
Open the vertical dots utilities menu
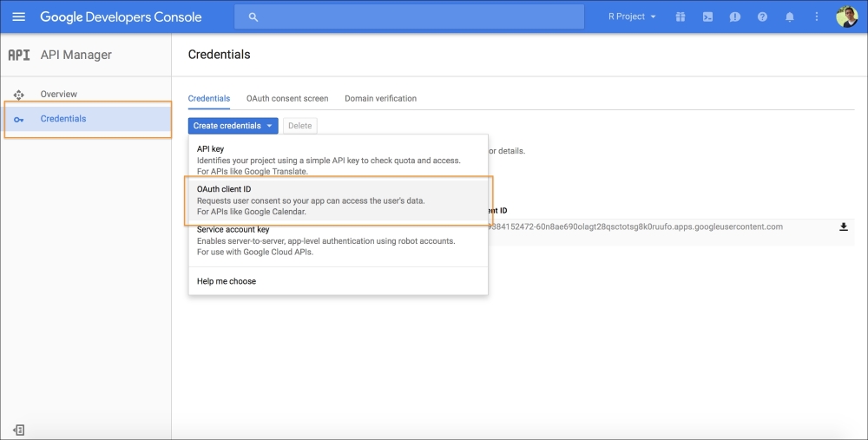817,17
